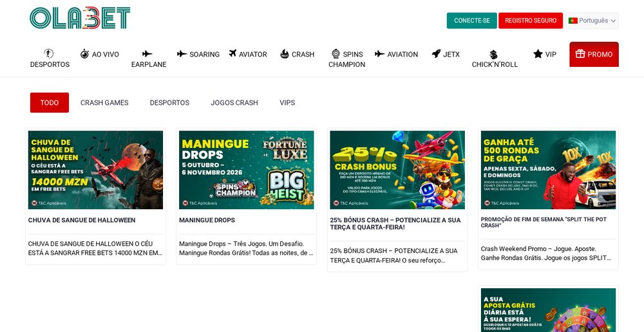The width and height of the screenshot is (644, 332).
Task: Click the VIP star icon
Action: tap(538, 54)
